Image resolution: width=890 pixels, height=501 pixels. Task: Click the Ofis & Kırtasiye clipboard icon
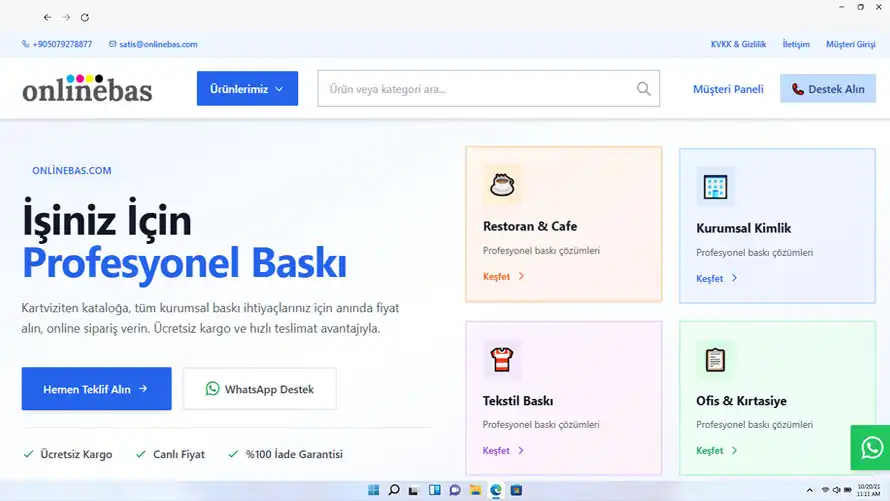tap(715, 359)
